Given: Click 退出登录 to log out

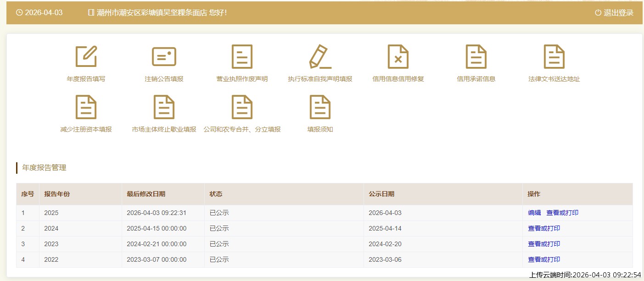Looking at the screenshot, I should click(x=614, y=13).
